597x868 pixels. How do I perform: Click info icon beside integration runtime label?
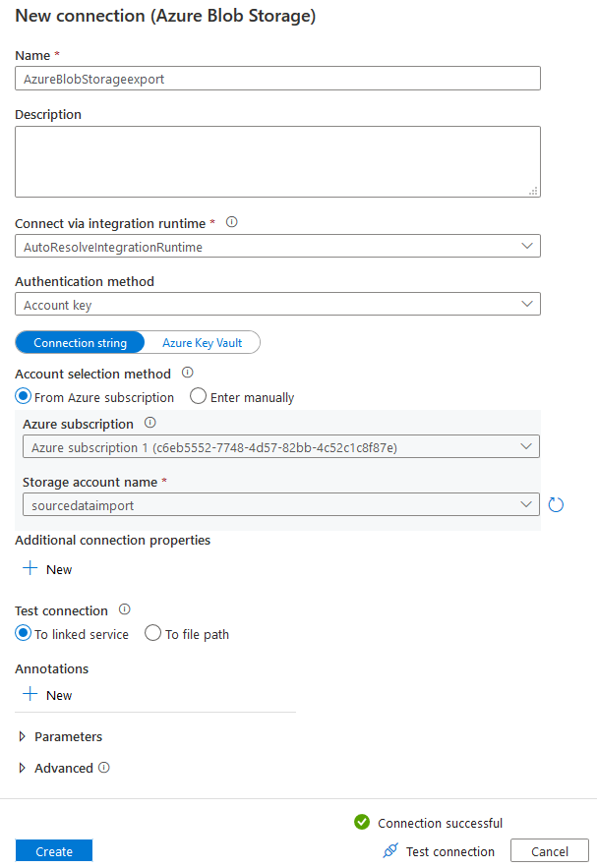232,222
